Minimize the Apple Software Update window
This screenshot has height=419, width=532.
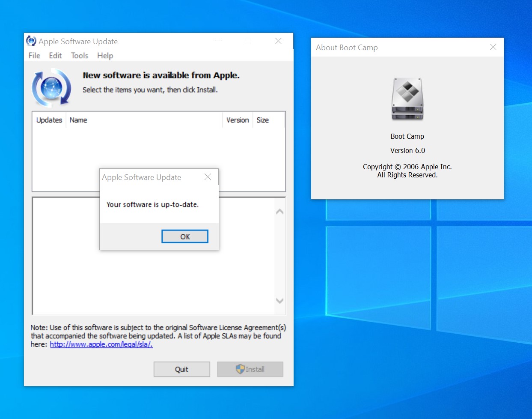coord(219,41)
